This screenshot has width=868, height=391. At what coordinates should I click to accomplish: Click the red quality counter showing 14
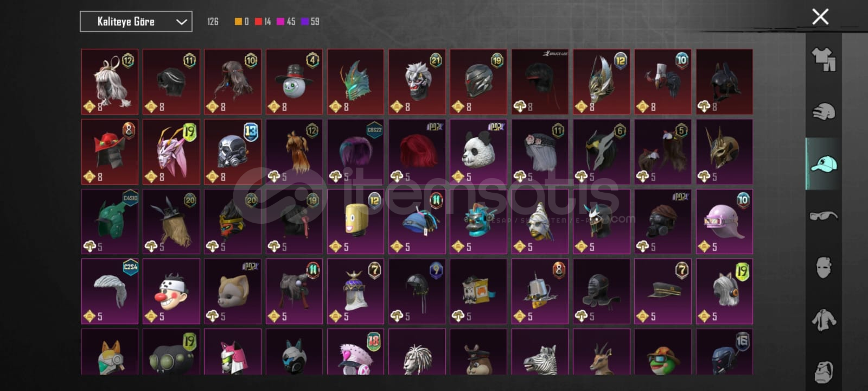(x=263, y=22)
